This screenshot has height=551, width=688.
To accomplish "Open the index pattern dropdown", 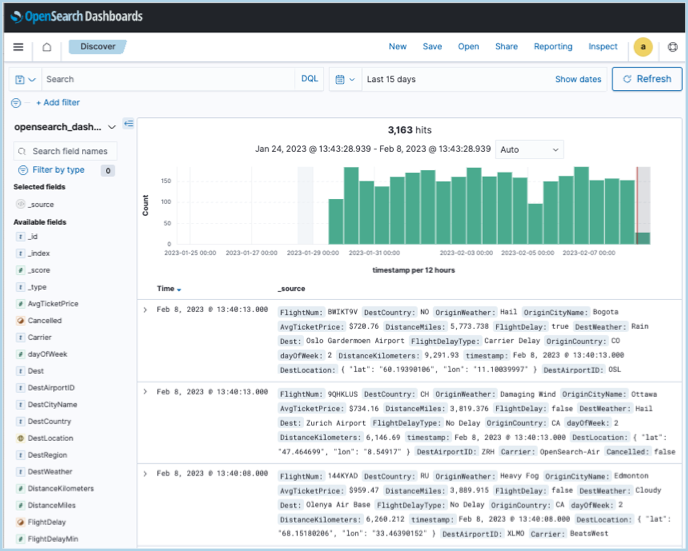I will tap(65, 127).
